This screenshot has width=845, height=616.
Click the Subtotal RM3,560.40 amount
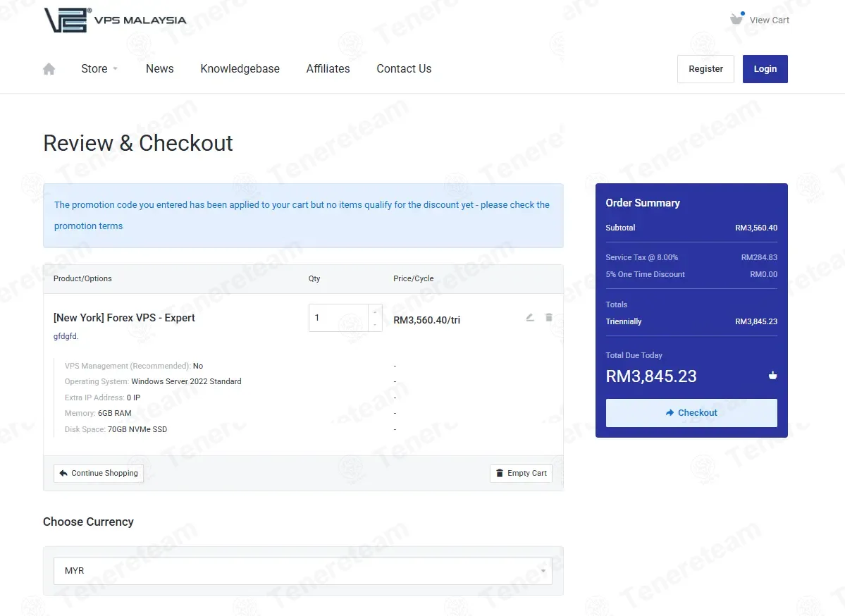[756, 228]
